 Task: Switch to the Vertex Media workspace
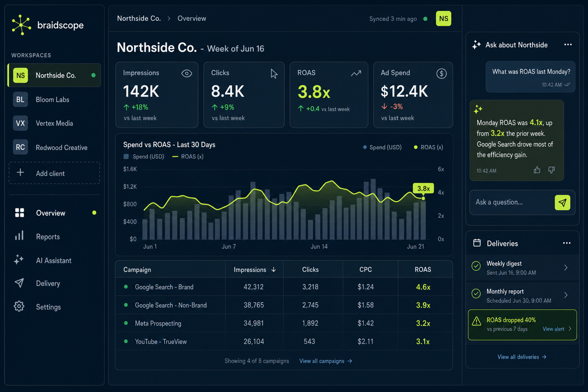tap(54, 123)
